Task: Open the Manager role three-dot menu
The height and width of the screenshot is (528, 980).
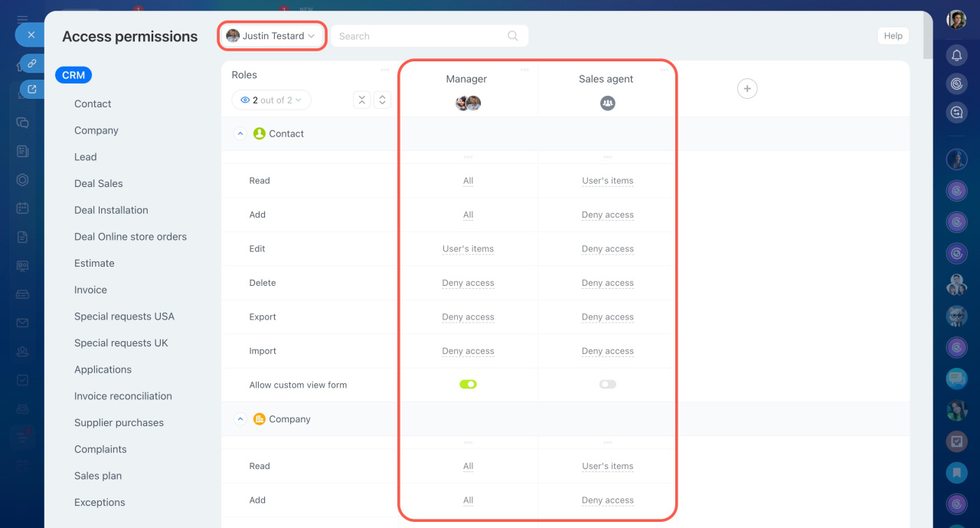Action: pos(524,70)
